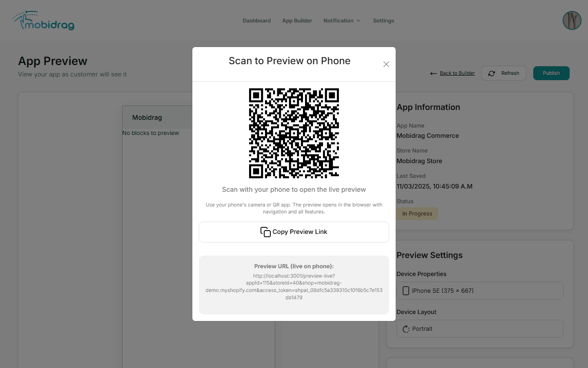Image resolution: width=588 pixels, height=368 pixels.
Task: Open Settings in the top navigation
Action: click(x=383, y=21)
